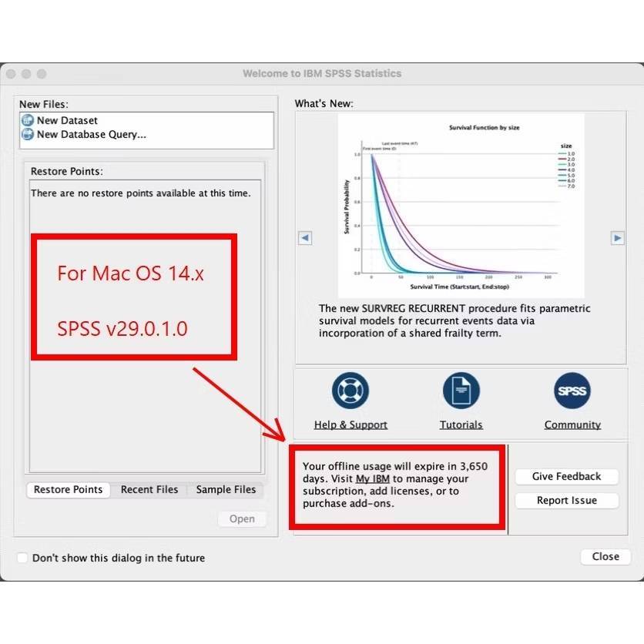Open the Community text link
Viewport: 644px width, 644px height.
click(572, 425)
